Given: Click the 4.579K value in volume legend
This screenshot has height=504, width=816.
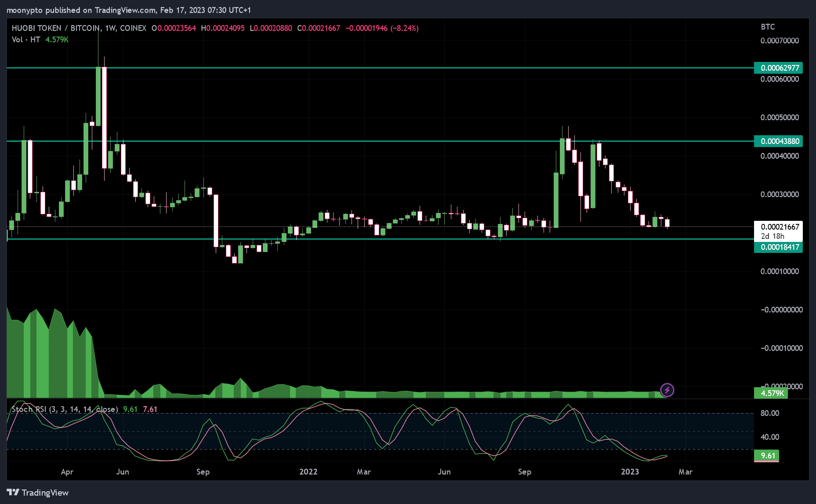Looking at the screenshot, I should point(57,40).
